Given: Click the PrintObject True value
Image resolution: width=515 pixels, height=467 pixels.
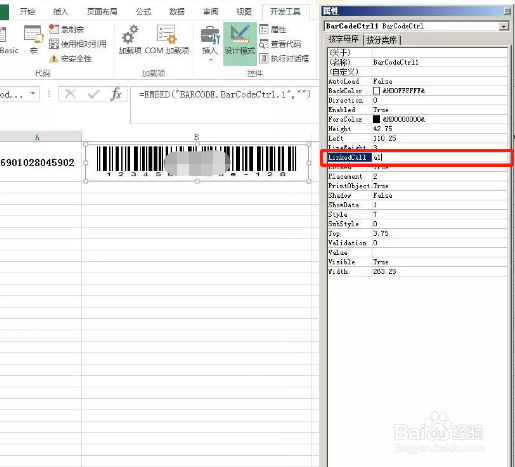Looking at the screenshot, I should [381, 186].
